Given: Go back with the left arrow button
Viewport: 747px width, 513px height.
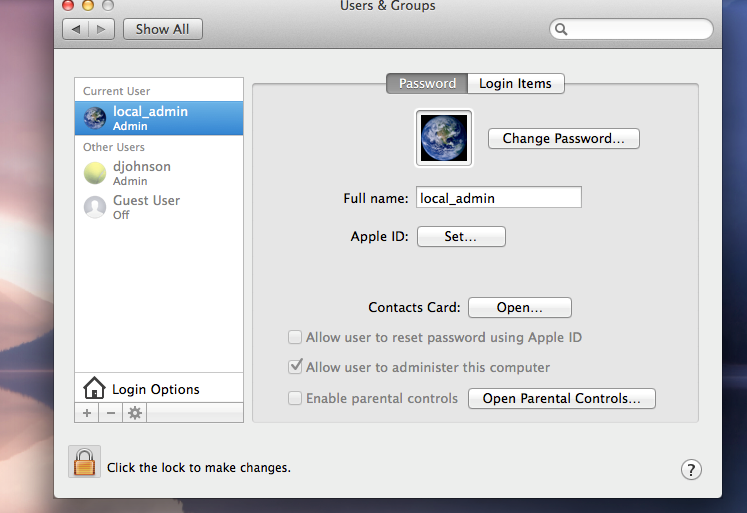Looking at the screenshot, I should tap(75, 29).
